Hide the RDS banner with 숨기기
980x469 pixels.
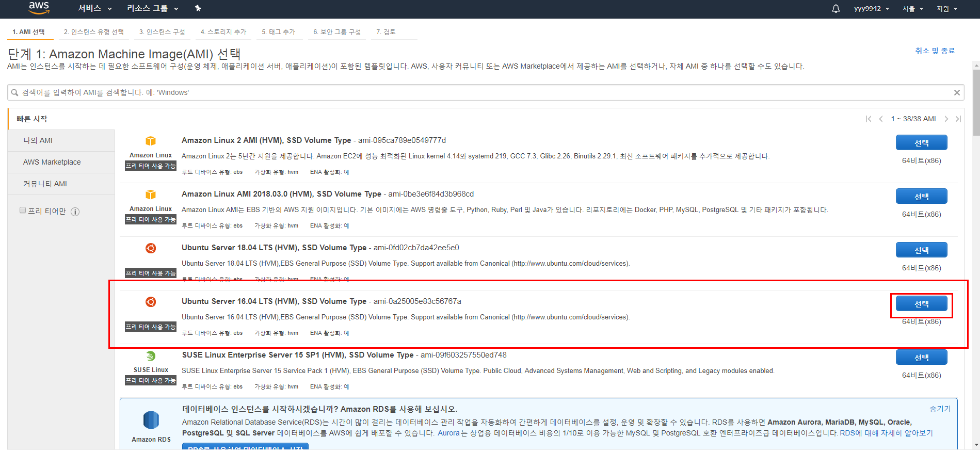pyautogui.click(x=940, y=409)
